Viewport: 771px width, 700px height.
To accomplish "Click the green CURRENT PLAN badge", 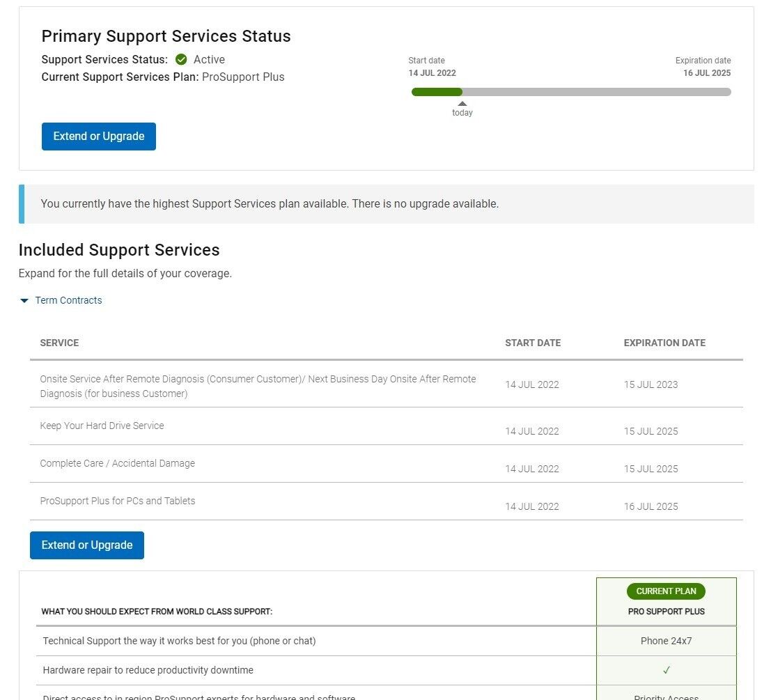I will [666, 591].
